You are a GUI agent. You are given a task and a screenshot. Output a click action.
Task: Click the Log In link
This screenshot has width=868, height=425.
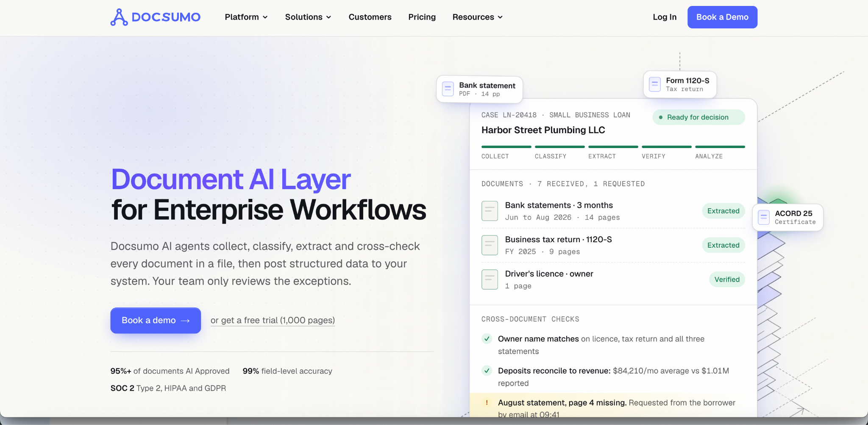pyautogui.click(x=665, y=17)
